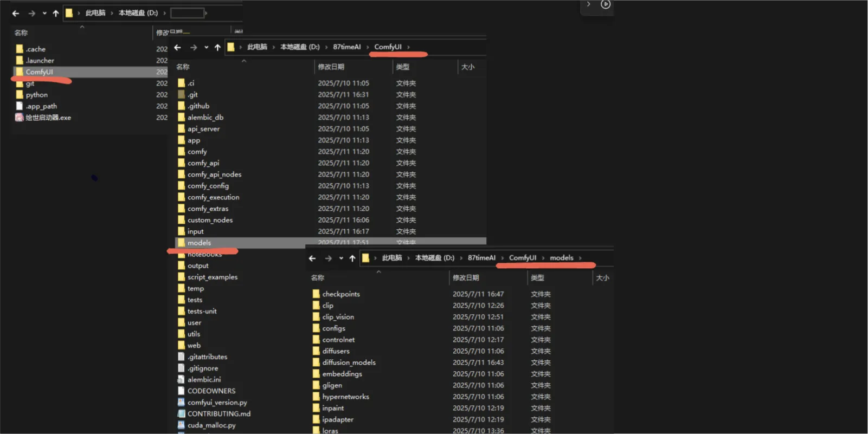Click the empty address field in top-left explorer
Screen dimensions: 868x434
click(x=187, y=13)
